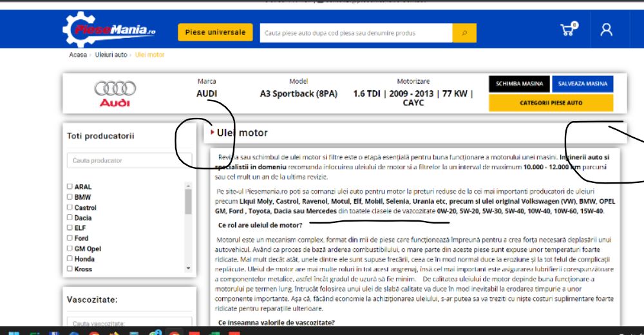Screen dimensions: 644x335
Task: Click the SCHIMBA MASINA button
Action: pos(519,84)
